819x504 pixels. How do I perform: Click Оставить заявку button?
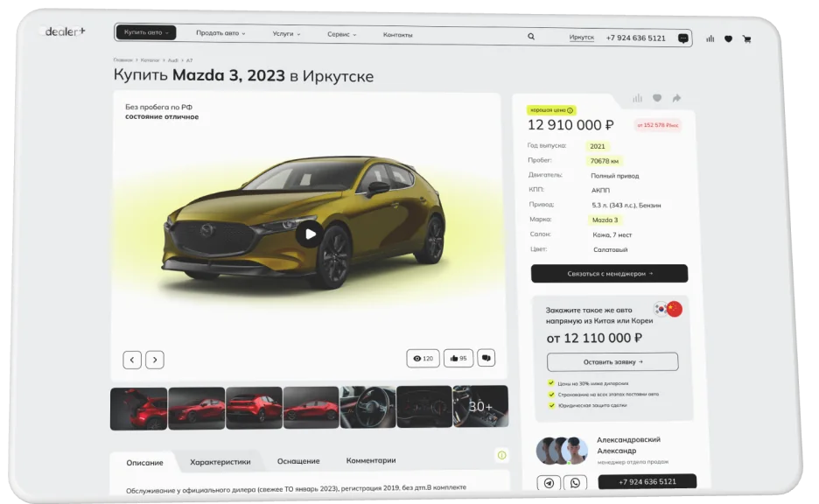tap(612, 361)
